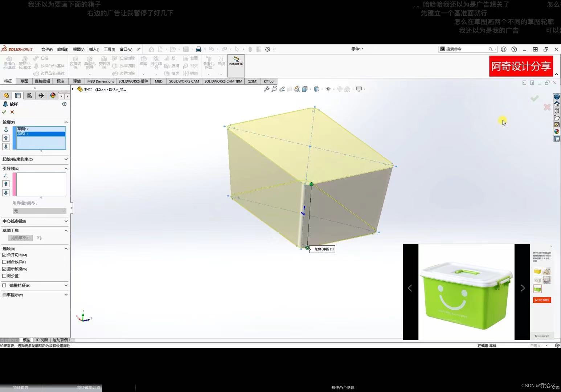The width and height of the screenshot is (561, 392).
Task: Open help for the 放样 property panel
Action: tap(64, 104)
